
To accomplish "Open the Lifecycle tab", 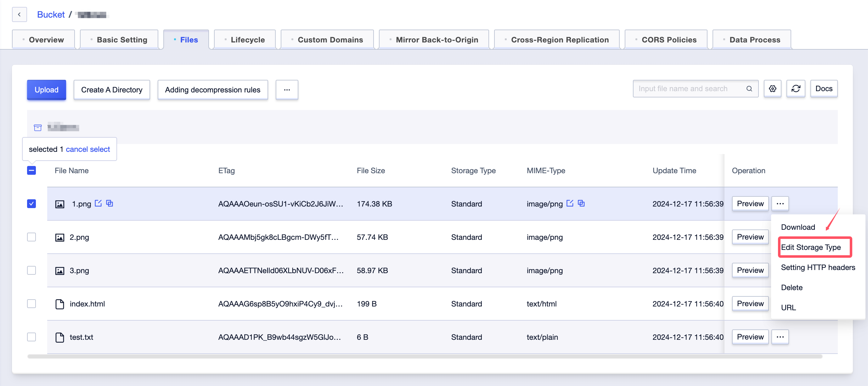I will 245,40.
